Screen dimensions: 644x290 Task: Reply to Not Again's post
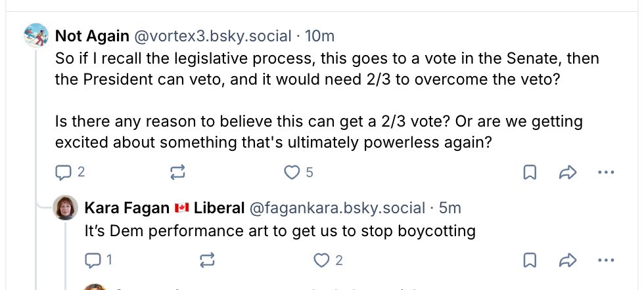coord(64,173)
